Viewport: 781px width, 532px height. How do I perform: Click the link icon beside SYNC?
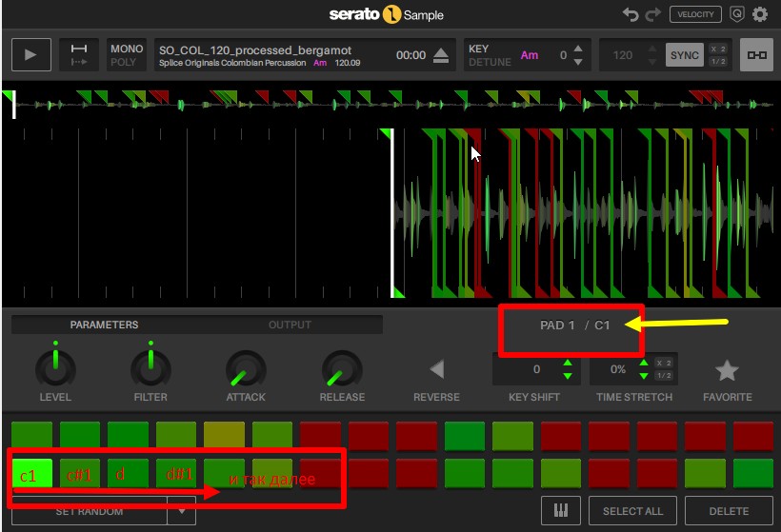757,55
